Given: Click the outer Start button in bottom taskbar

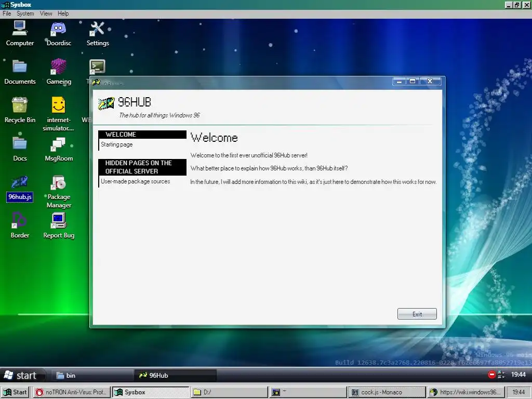Looking at the screenshot, I should [x=15, y=392].
